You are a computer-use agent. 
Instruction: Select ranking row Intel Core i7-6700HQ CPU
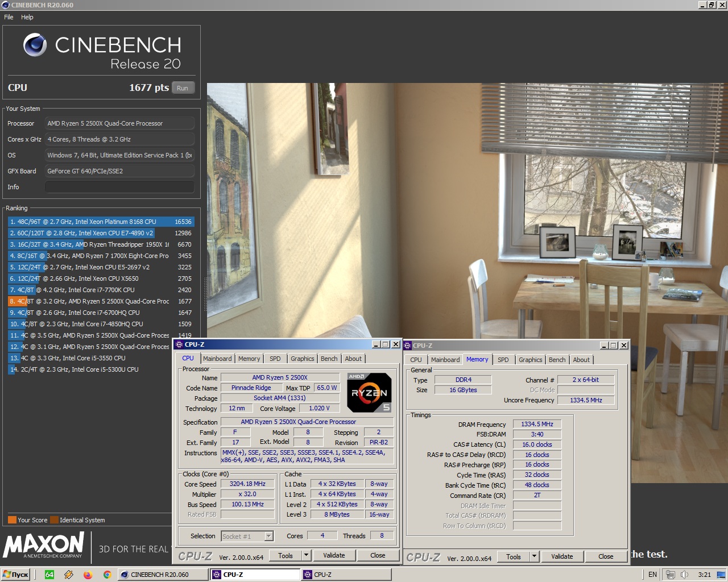pos(101,313)
